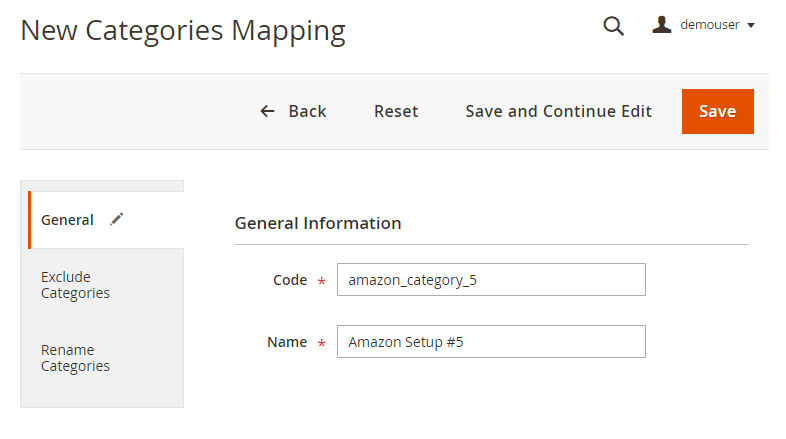
Task: Click the Back left-arrow icon
Action: tap(267, 111)
